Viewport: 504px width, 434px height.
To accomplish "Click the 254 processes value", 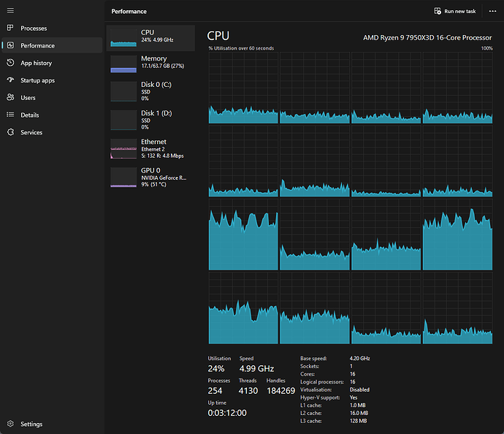I will click(x=215, y=391).
